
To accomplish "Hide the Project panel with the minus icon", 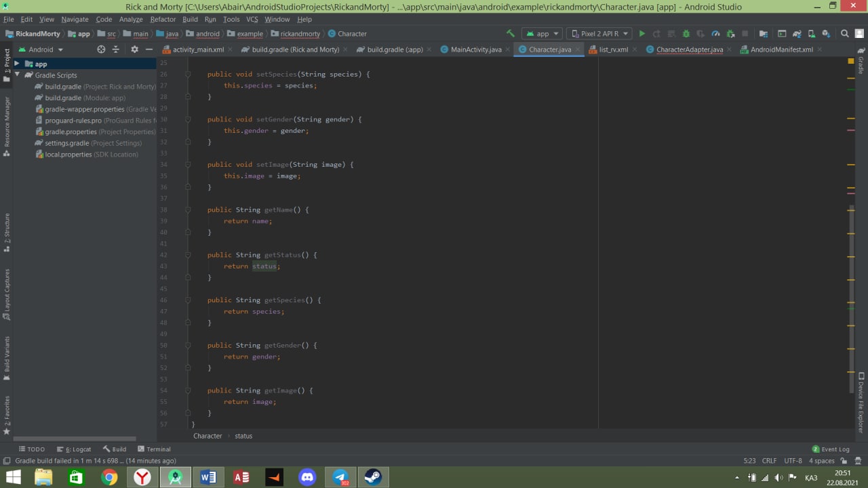I will pos(149,49).
